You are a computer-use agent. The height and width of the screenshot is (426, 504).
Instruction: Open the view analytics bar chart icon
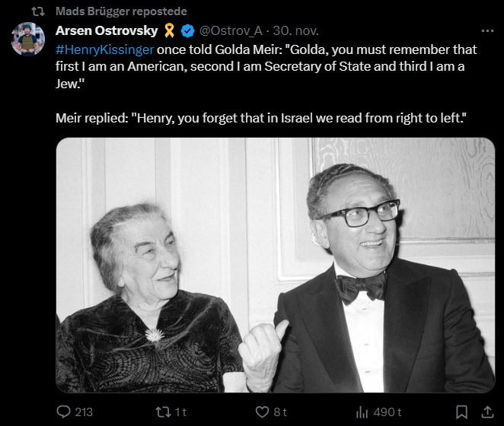tap(362, 412)
